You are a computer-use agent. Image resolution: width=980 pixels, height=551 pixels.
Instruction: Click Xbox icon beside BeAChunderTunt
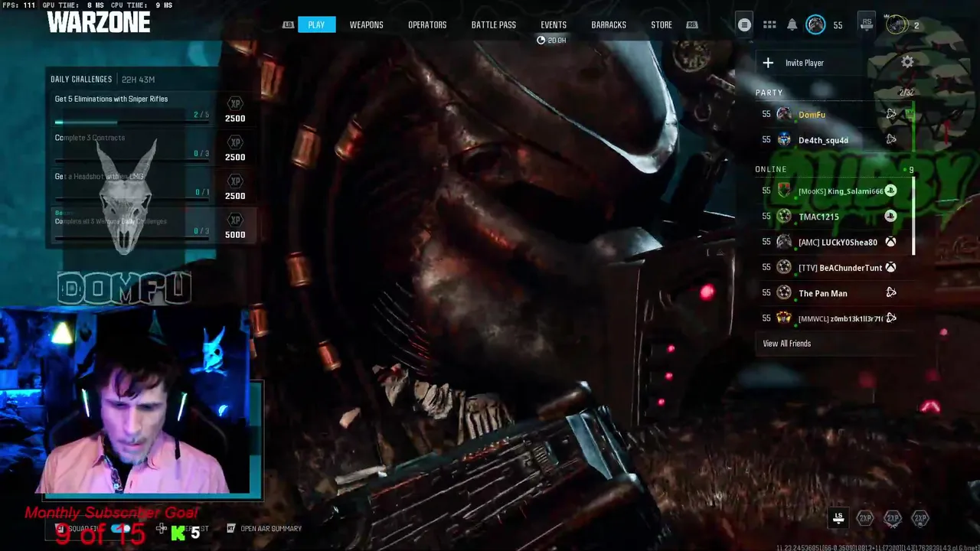[x=890, y=267]
